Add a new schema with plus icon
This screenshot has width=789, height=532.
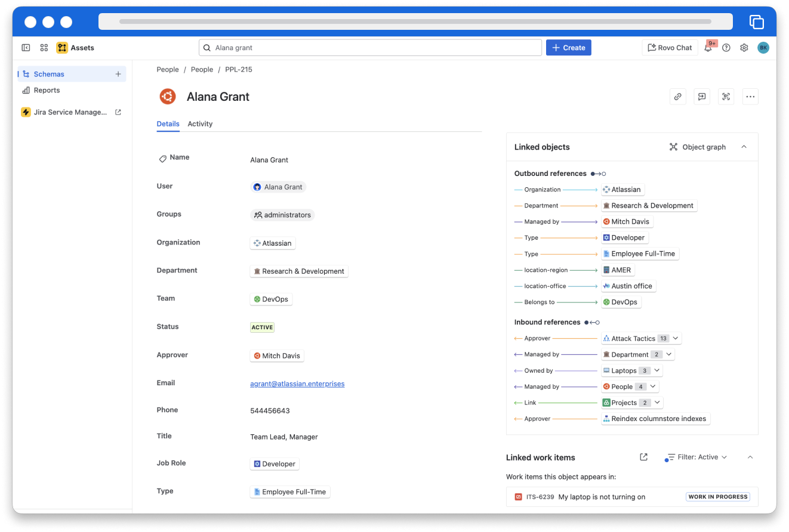(118, 74)
